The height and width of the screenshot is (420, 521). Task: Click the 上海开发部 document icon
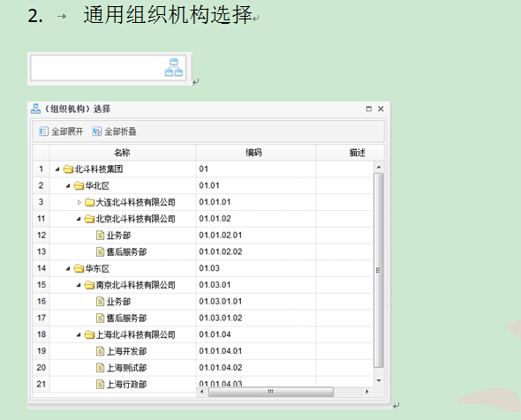[x=100, y=351]
